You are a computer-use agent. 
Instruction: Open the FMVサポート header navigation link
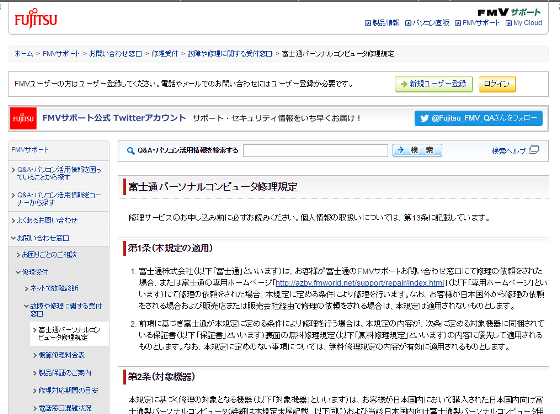477,23
